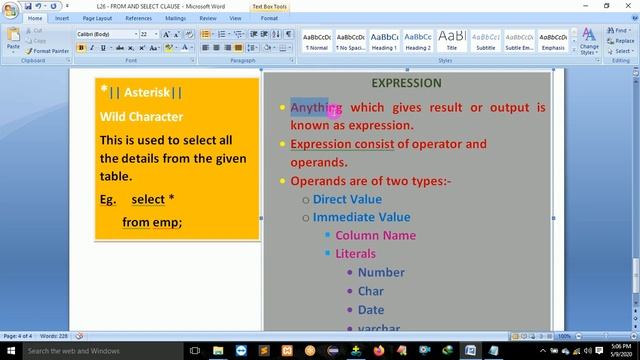
Task: Justify the text
Action: pos(238,48)
